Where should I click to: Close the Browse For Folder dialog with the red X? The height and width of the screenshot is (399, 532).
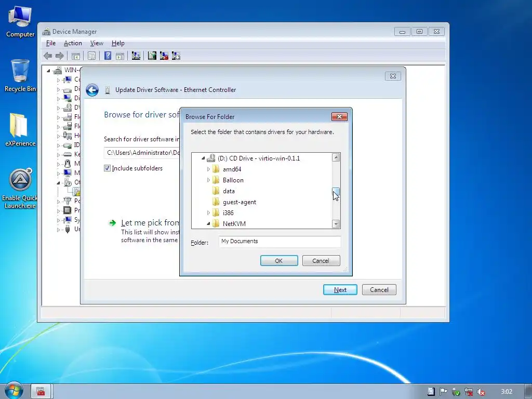point(339,117)
